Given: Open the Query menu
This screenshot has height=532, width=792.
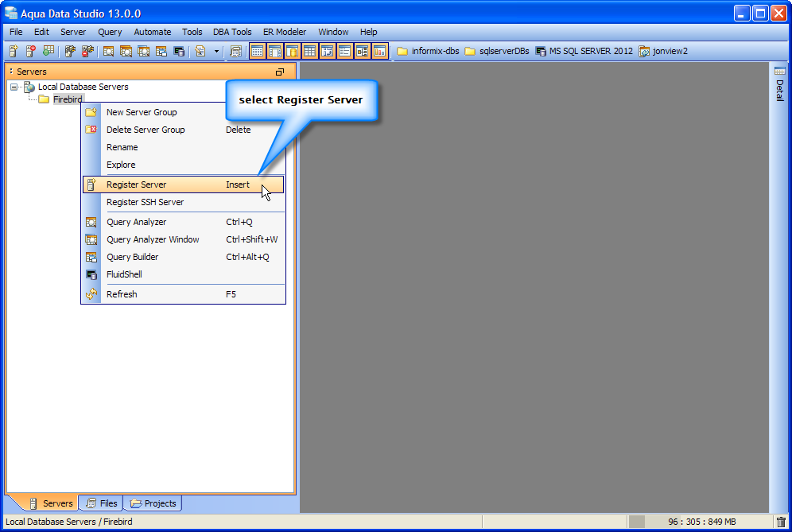Looking at the screenshot, I should (110, 32).
